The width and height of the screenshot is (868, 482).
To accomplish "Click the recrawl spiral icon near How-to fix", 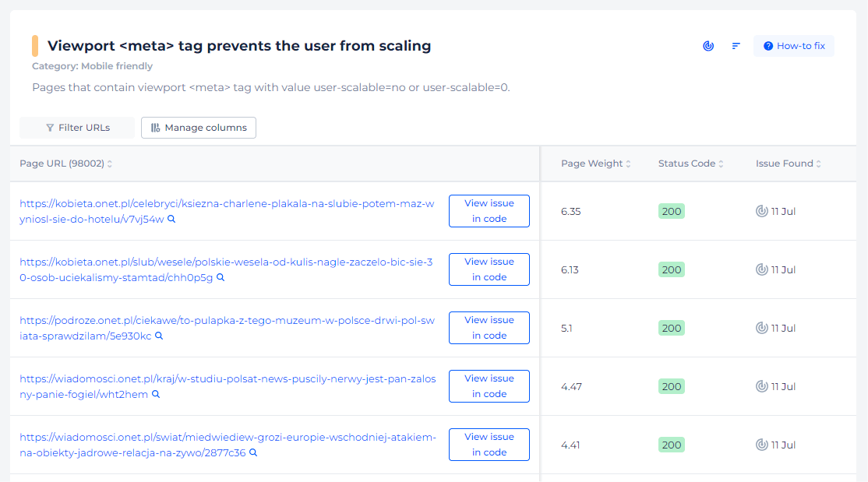I will point(708,46).
